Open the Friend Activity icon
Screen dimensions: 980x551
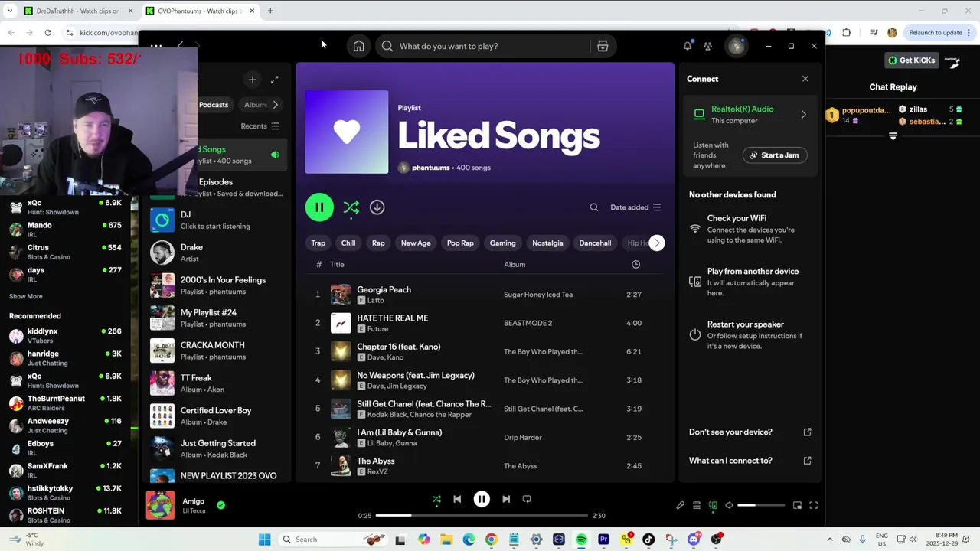(x=707, y=46)
